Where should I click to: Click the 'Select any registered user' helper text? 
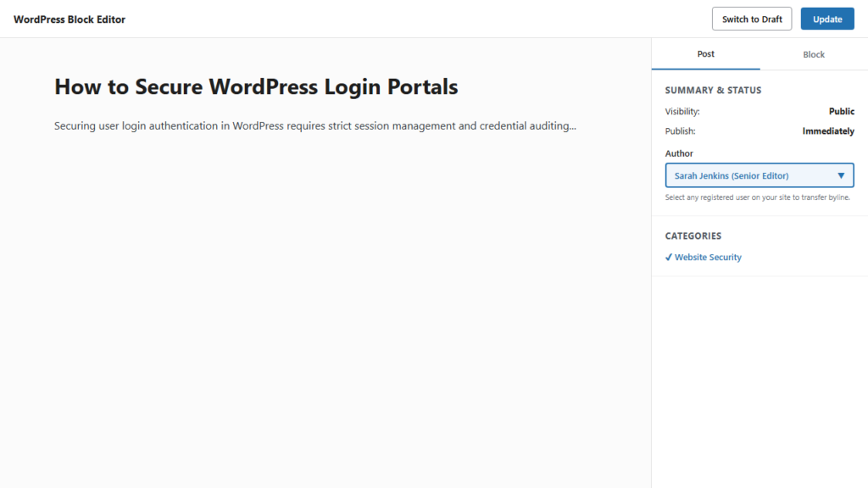pyautogui.click(x=757, y=197)
